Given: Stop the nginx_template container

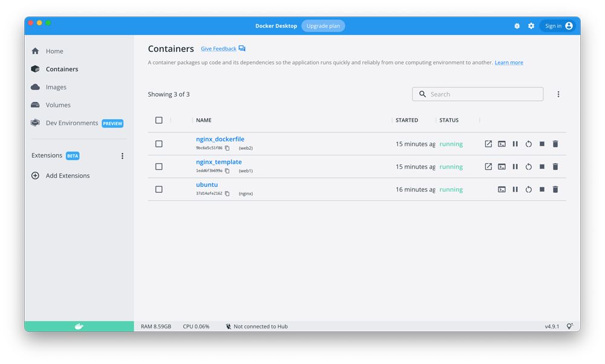Looking at the screenshot, I should pyautogui.click(x=542, y=166).
